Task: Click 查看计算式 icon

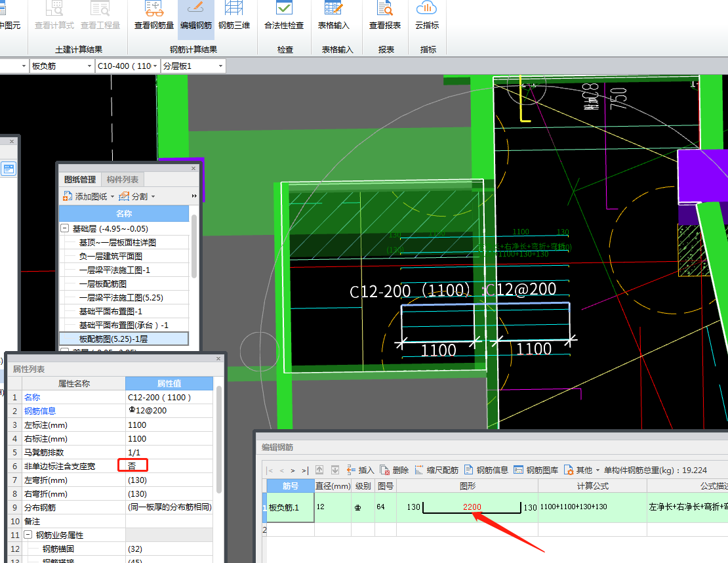Action: pyautogui.click(x=54, y=16)
